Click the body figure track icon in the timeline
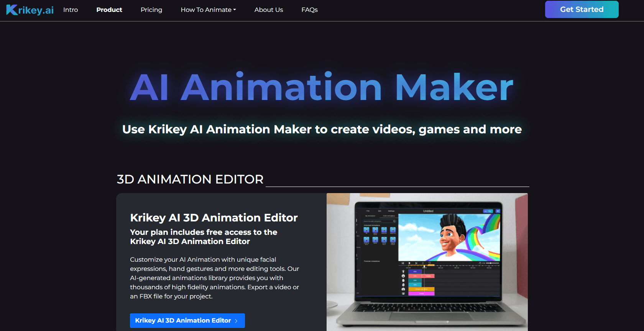644x331 pixels. coord(403,271)
